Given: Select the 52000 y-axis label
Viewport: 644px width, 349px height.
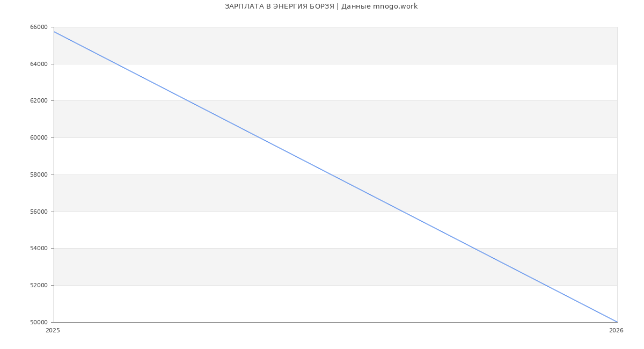Looking at the screenshot, I should click(x=39, y=286).
